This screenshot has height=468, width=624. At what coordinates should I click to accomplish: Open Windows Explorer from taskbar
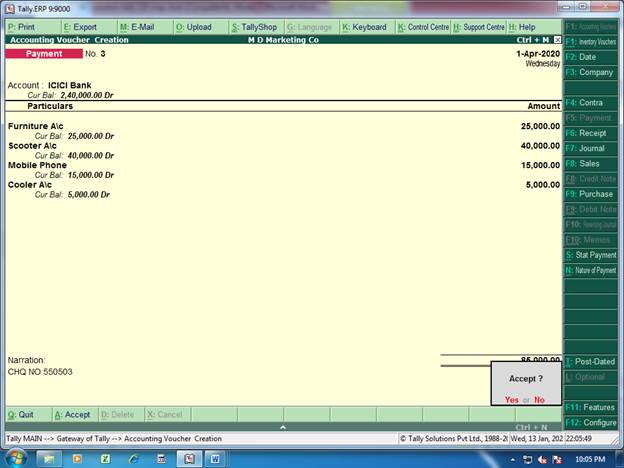[x=49, y=459]
